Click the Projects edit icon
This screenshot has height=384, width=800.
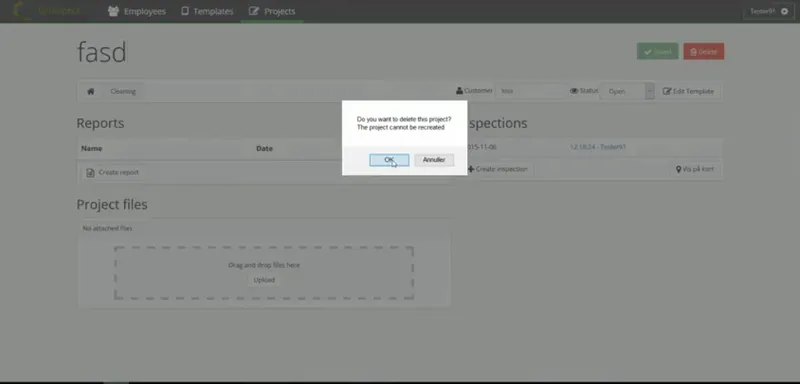(253, 11)
